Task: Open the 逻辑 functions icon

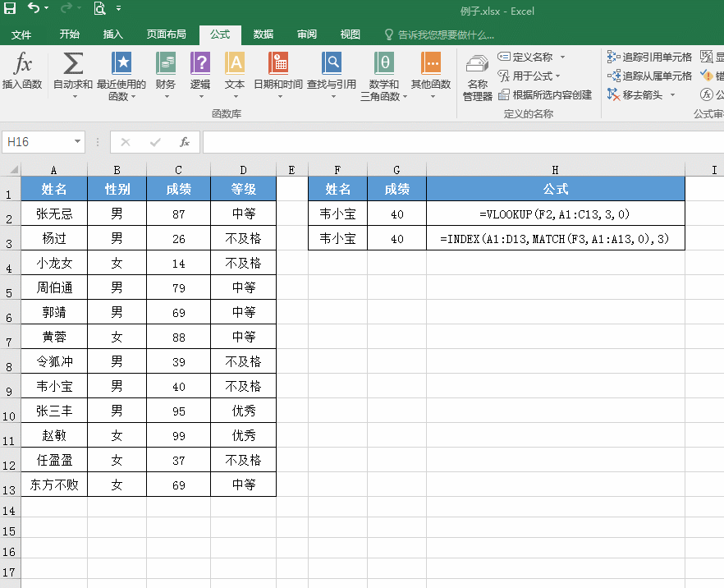Action: click(200, 63)
